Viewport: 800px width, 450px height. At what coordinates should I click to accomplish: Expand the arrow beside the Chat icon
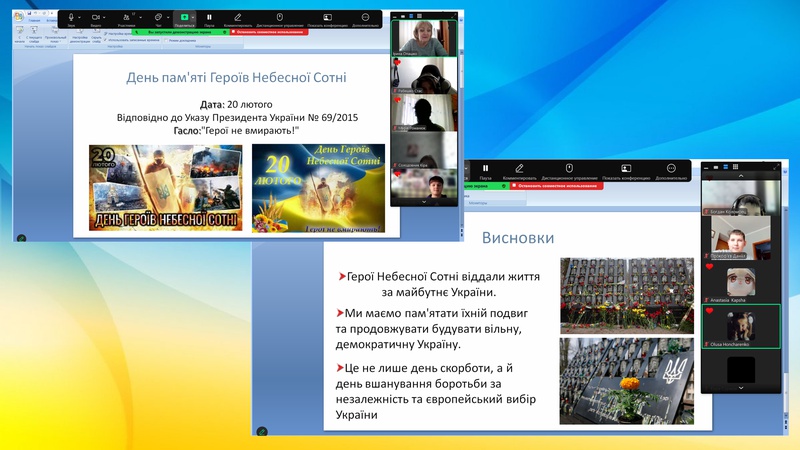[168, 17]
